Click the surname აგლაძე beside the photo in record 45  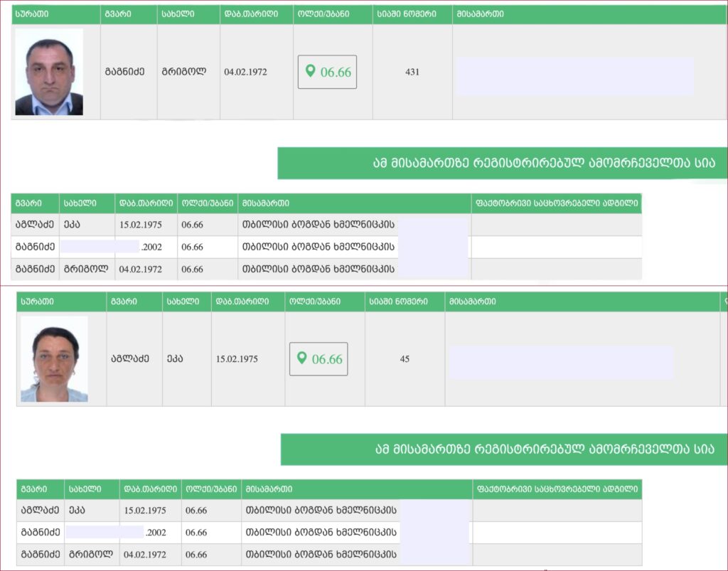coord(130,359)
